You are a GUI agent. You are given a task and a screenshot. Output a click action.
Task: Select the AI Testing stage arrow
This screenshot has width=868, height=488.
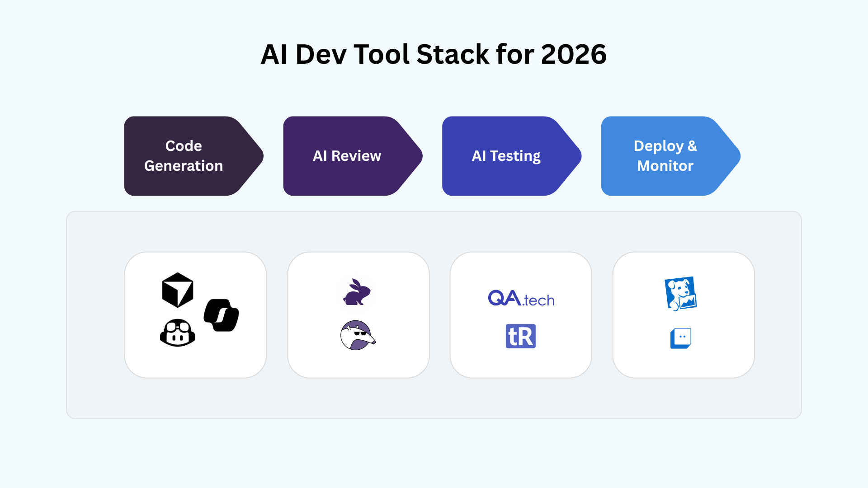click(512, 156)
